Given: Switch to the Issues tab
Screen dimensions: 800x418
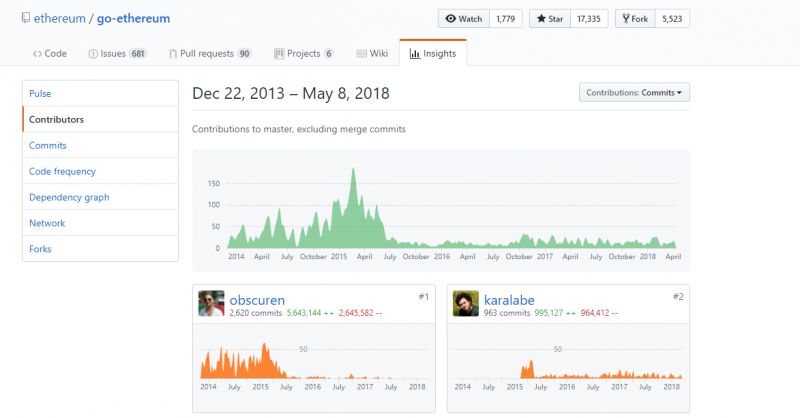Looking at the screenshot, I should point(117,54).
